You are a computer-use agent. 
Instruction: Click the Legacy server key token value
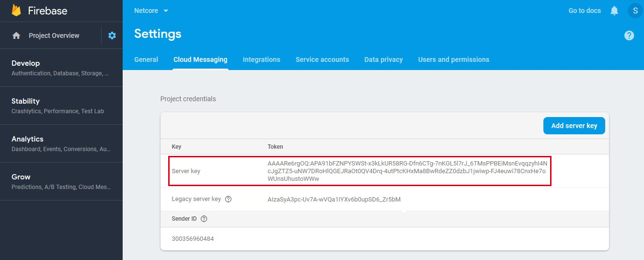click(334, 199)
